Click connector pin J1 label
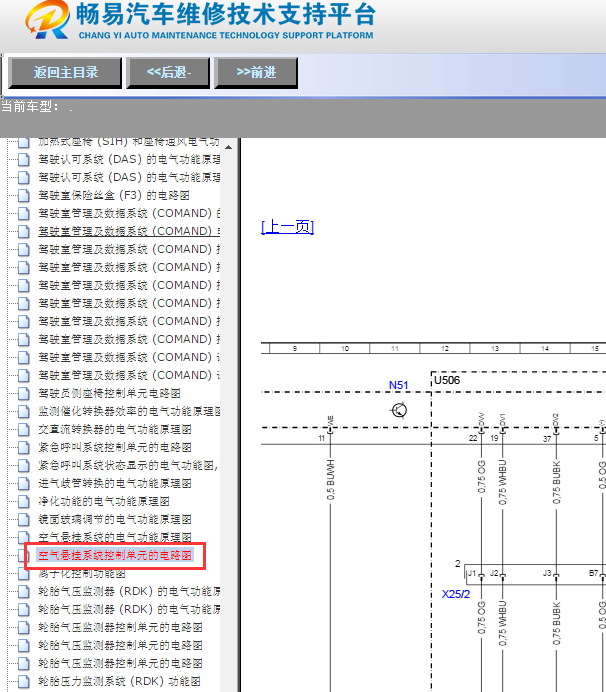 (472, 573)
